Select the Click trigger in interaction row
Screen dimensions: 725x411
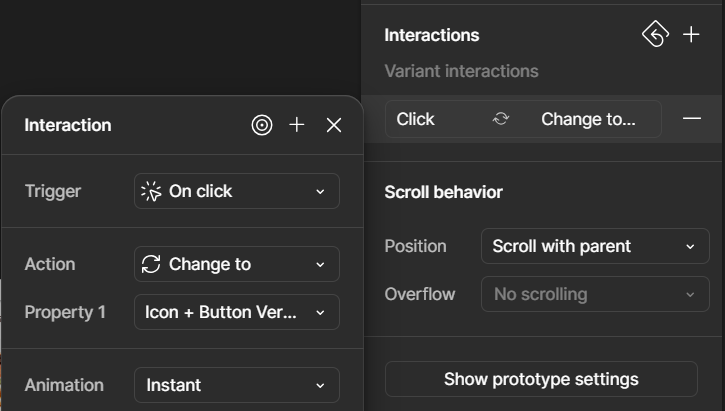[416, 119]
